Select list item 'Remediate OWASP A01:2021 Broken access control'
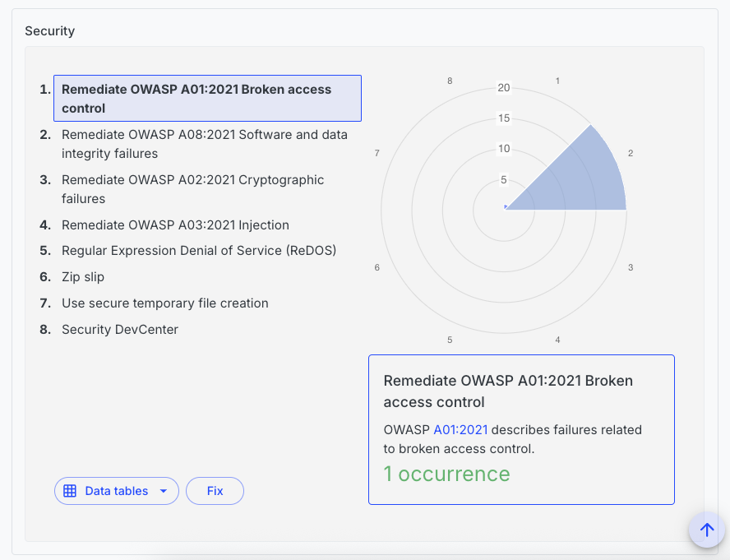 [x=208, y=99]
